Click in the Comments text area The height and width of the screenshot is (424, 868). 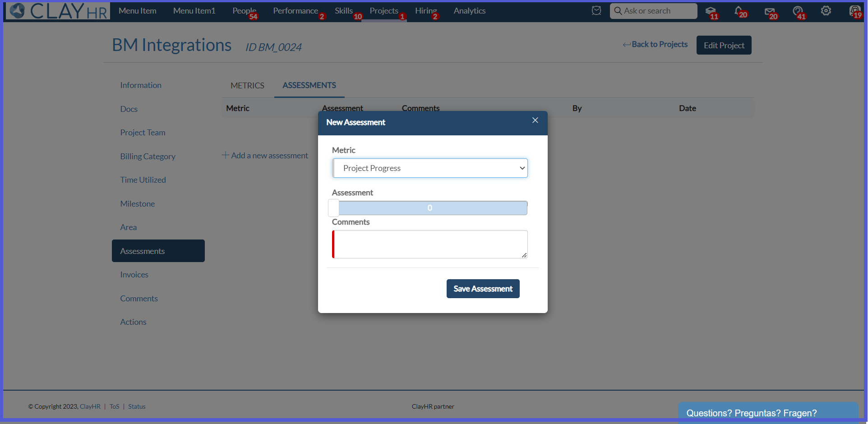coord(430,244)
